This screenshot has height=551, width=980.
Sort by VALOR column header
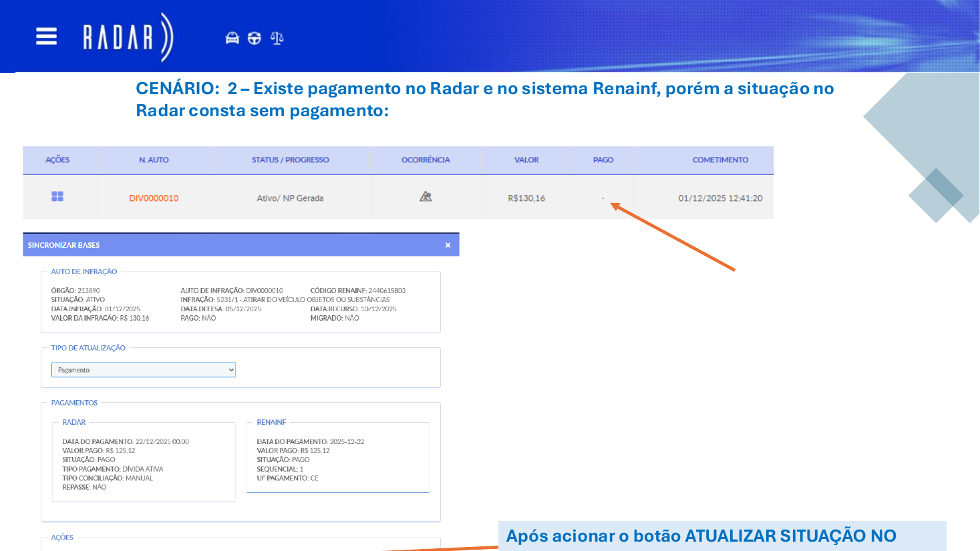(526, 160)
